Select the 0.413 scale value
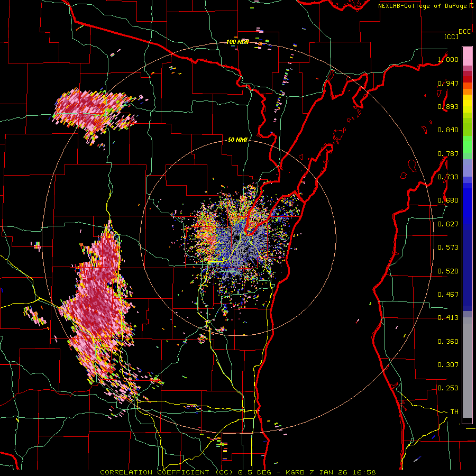 [x=448, y=318]
